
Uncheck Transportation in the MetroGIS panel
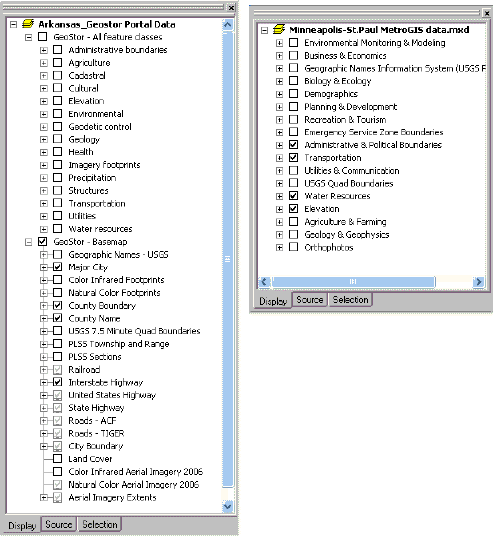pos(293,157)
